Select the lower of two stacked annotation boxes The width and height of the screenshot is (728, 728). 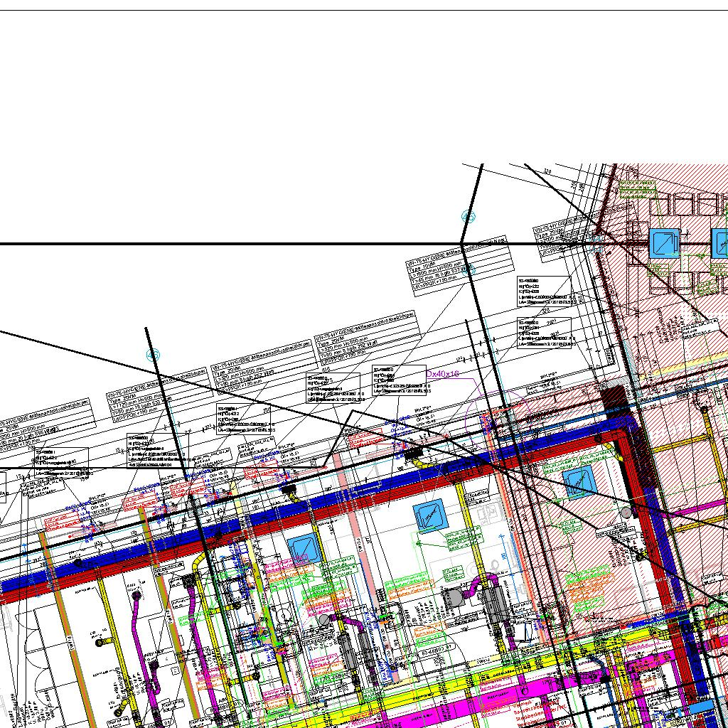[x=544, y=333]
